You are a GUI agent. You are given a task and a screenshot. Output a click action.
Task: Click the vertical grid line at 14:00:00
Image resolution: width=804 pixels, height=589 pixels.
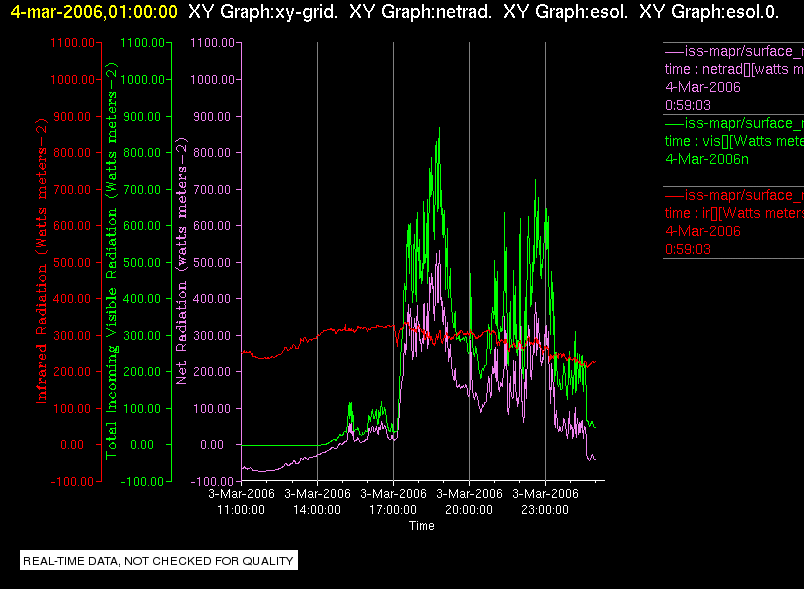click(317, 261)
